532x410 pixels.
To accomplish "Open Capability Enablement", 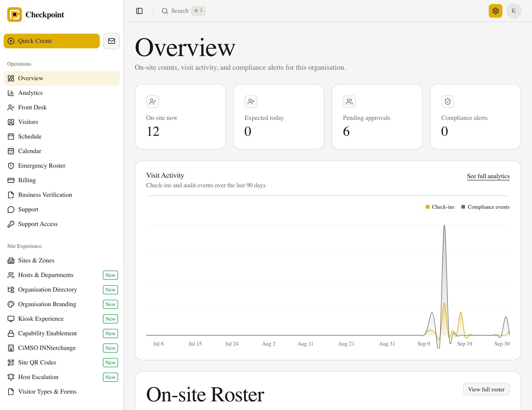I will point(62,333).
